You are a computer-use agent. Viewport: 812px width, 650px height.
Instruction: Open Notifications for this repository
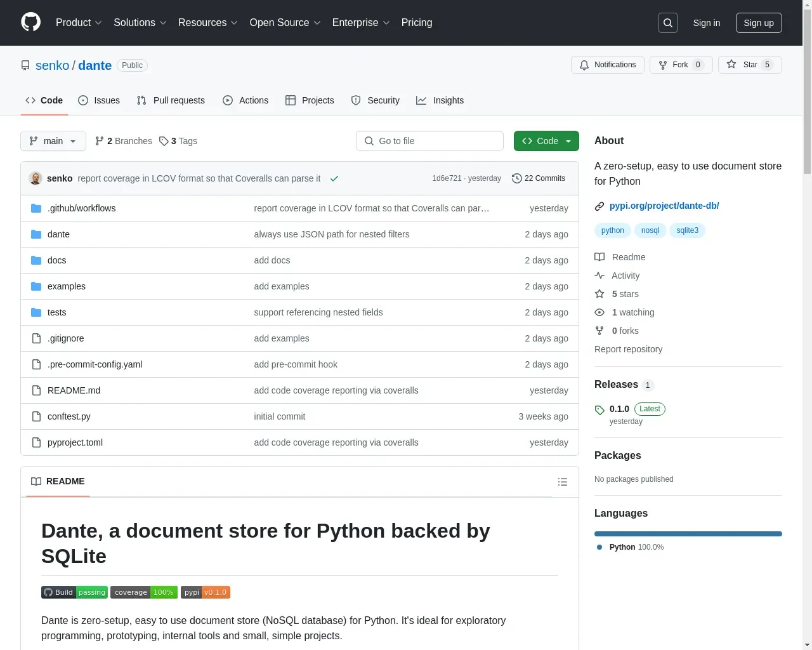(608, 65)
